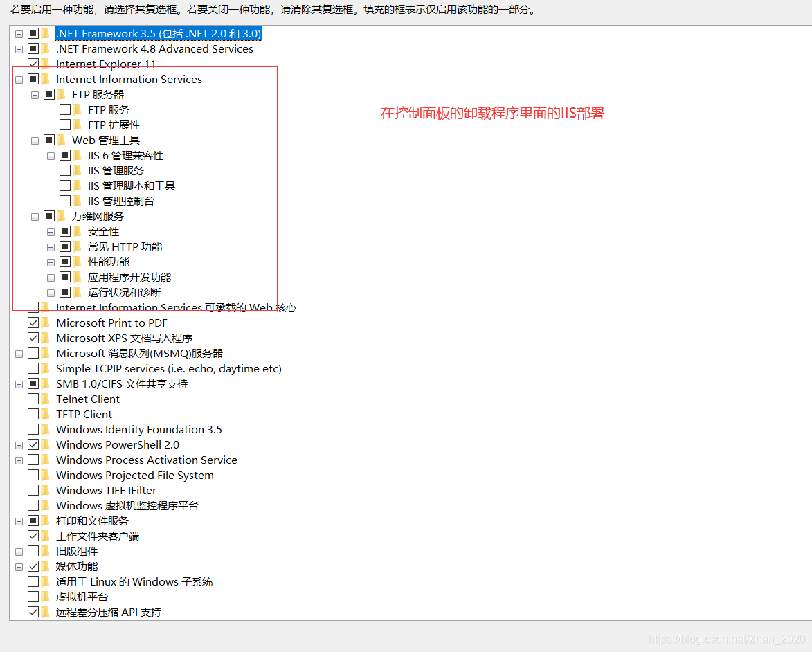
Task: Expand the SMB 1.0/CIFS 文件共享支持 node
Action: click(x=19, y=384)
